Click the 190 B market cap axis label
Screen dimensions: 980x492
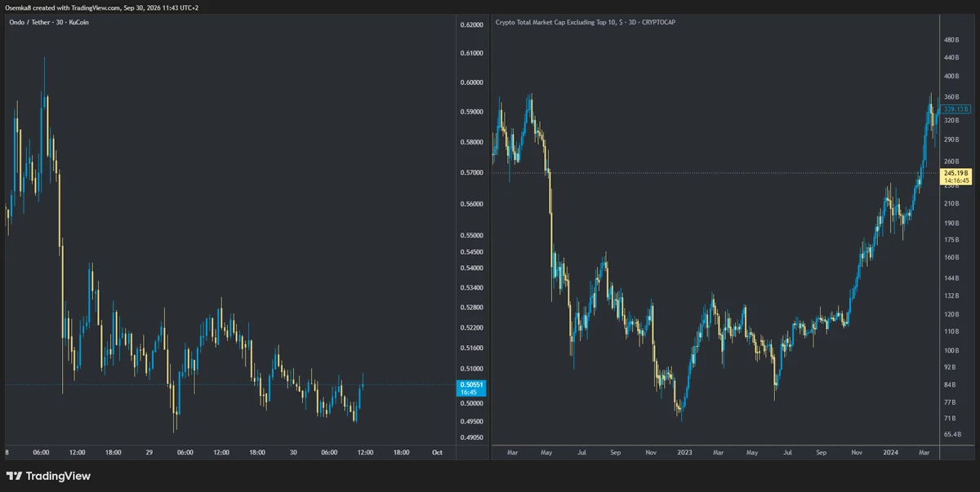(x=951, y=223)
